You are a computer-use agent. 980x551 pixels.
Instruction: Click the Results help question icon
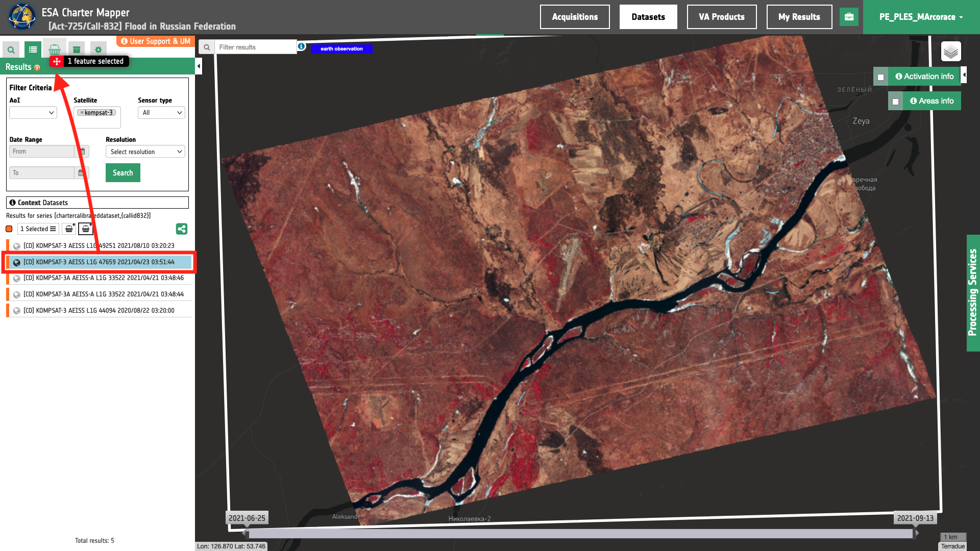(37, 67)
